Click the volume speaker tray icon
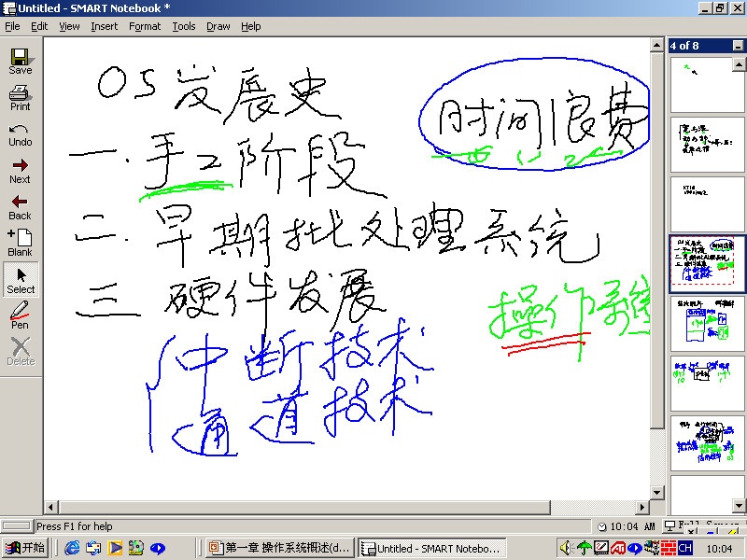Viewport: 747px width, 560px height. pyautogui.click(x=566, y=548)
